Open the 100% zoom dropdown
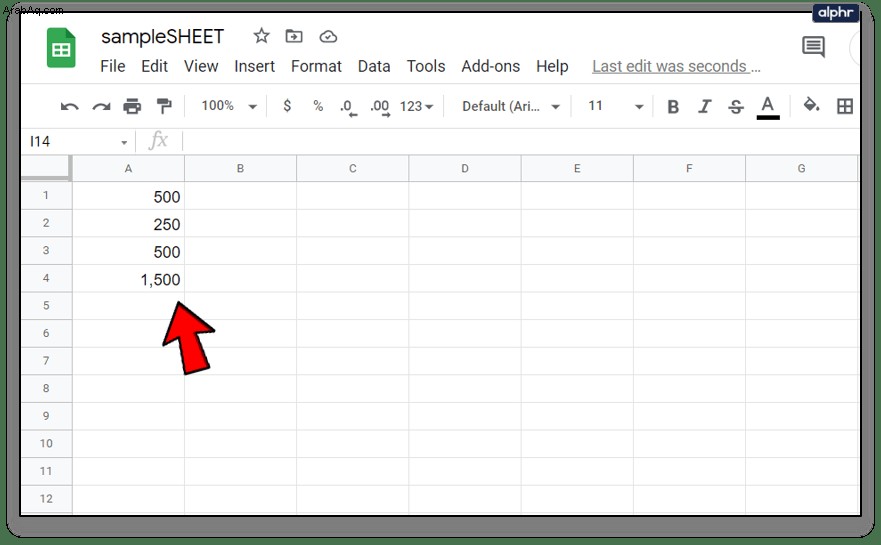The image size is (881, 545). (229, 106)
